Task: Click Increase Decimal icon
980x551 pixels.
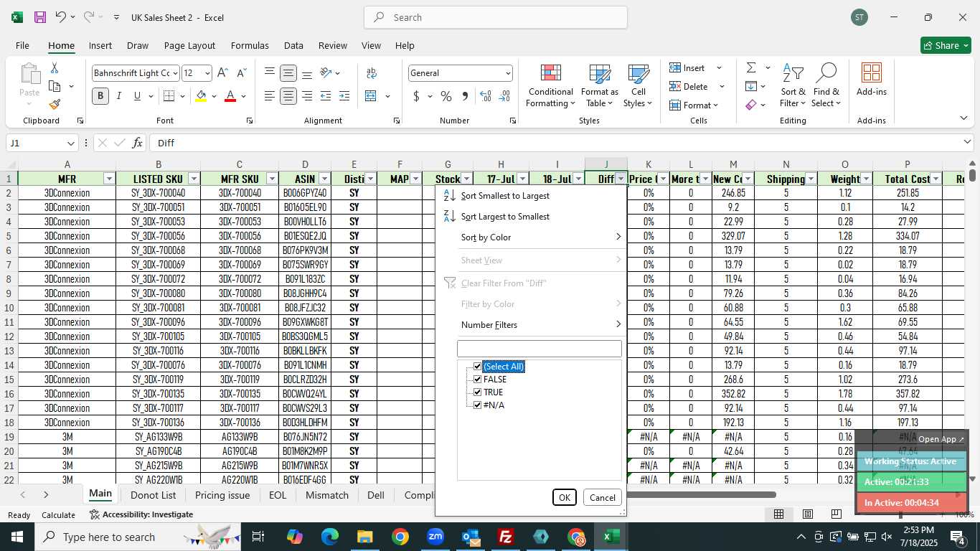Action: tap(486, 96)
